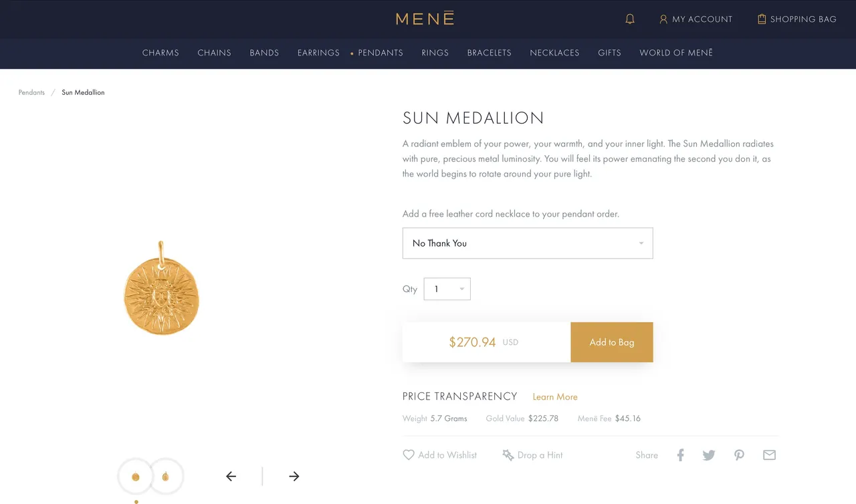The height and width of the screenshot is (504, 856).
Task: Share via Twitter bird icon
Action: click(709, 455)
